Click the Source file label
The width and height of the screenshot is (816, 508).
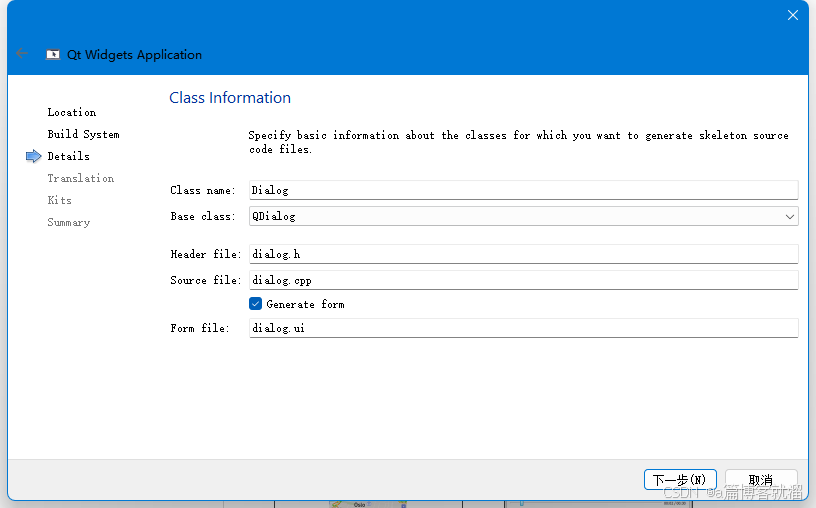click(206, 280)
